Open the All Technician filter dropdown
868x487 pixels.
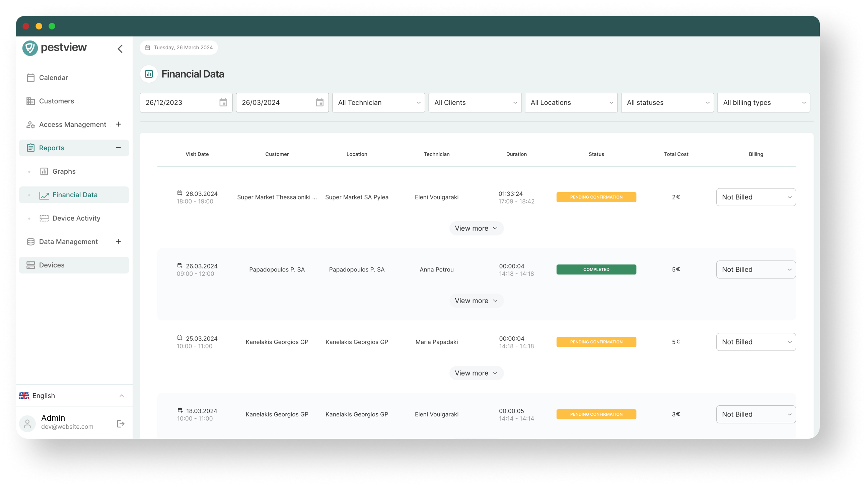pos(378,103)
